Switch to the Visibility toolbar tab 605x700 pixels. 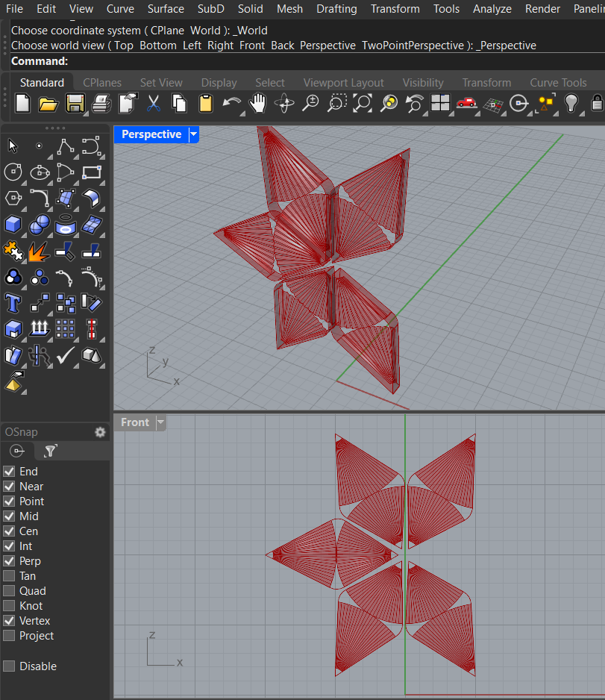pyautogui.click(x=423, y=83)
